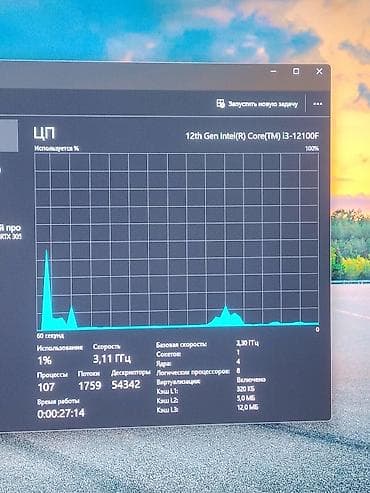Click the 'Дескрипторы' label
This screenshot has height=493, width=370.
pos(131,373)
